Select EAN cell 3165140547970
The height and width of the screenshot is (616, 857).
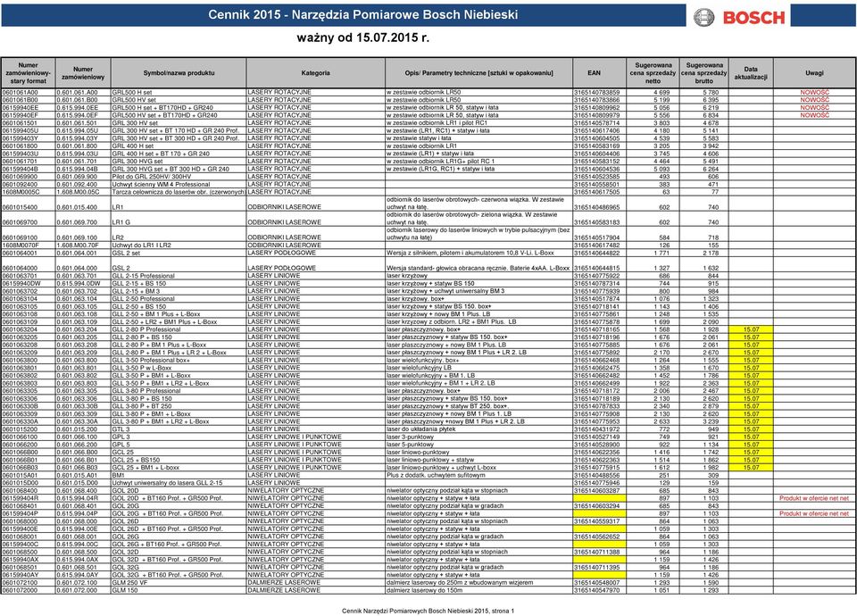pos(599,590)
